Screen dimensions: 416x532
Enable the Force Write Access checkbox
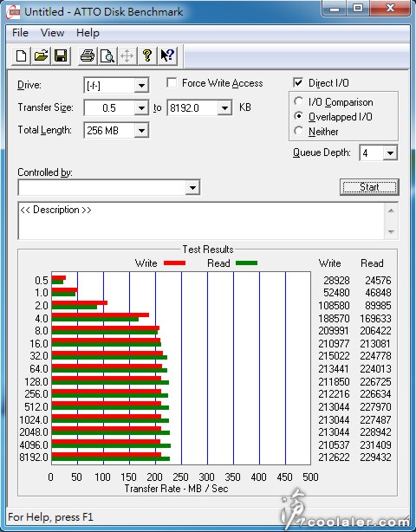point(172,82)
